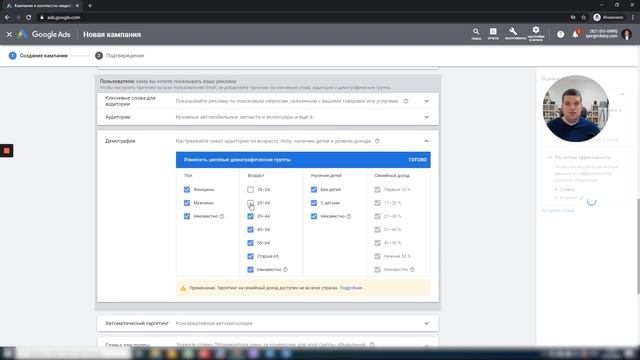Expand the Automatic targeting section chevron
This screenshot has width=640, height=360.
click(x=427, y=324)
